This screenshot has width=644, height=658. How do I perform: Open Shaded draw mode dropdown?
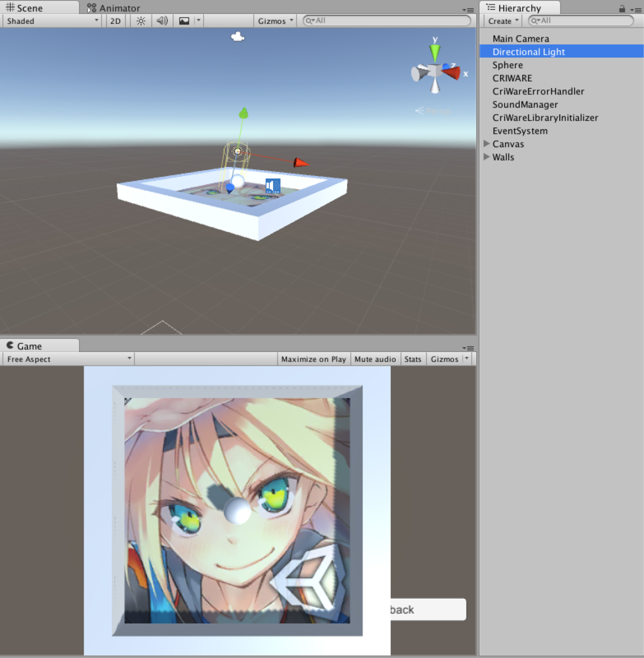[x=52, y=21]
